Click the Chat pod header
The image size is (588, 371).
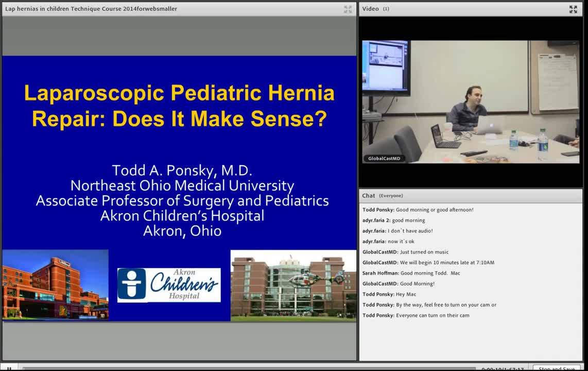[369, 196]
